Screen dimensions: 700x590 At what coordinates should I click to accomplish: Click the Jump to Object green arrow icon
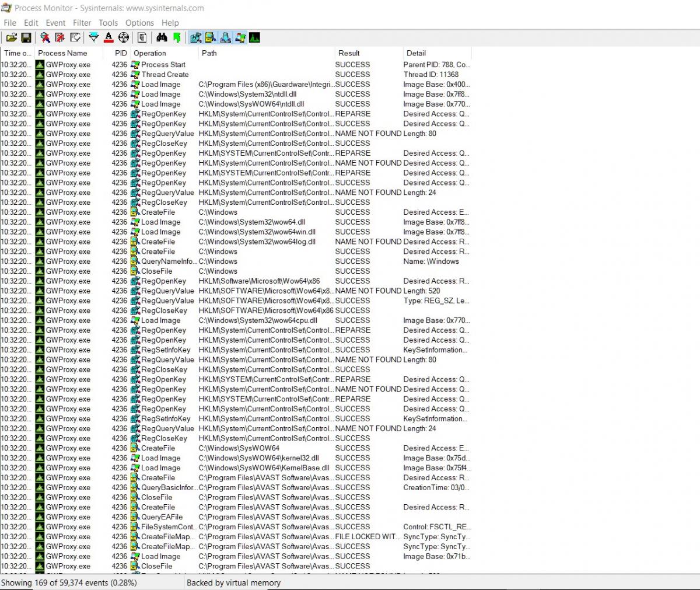pos(177,38)
